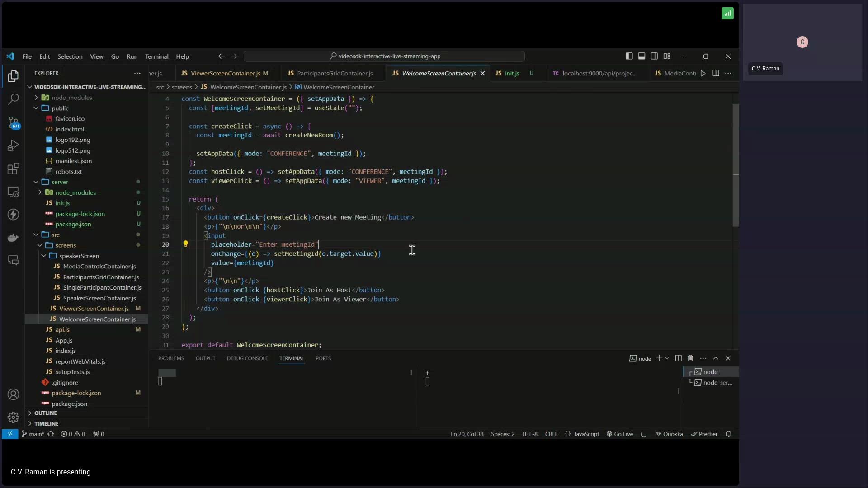The height and width of the screenshot is (488, 868).
Task: Open notifications bell in status bar
Action: pos(728,434)
